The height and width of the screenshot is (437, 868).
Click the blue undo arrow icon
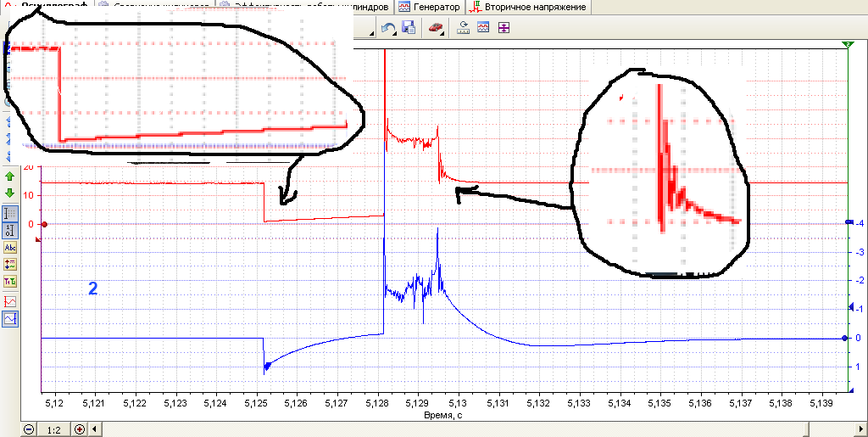coord(388,27)
